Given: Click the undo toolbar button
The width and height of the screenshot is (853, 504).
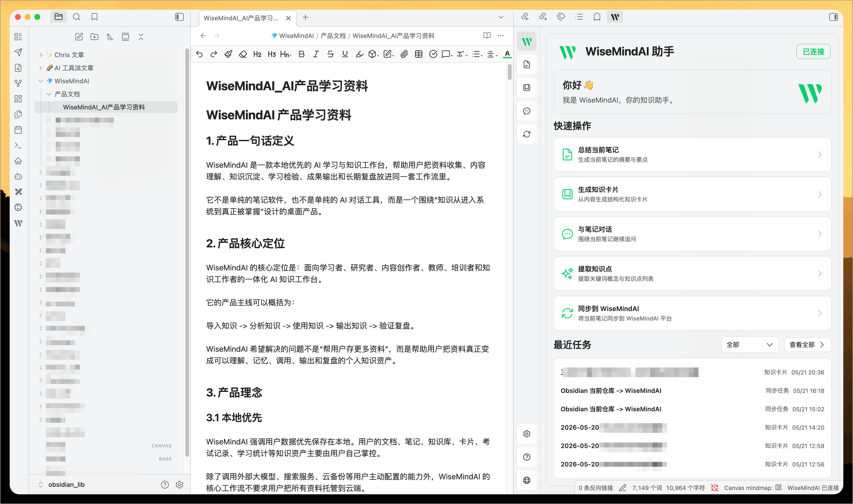Looking at the screenshot, I should [x=199, y=54].
